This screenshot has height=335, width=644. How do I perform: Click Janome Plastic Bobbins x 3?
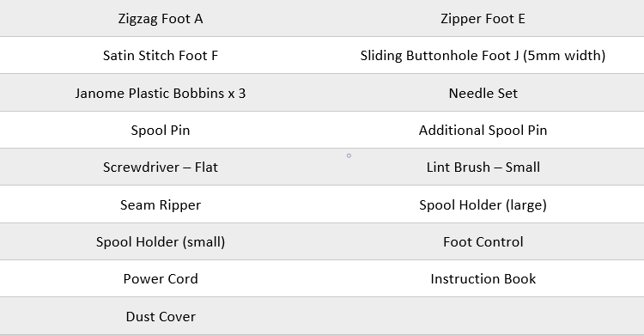click(161, 94)
